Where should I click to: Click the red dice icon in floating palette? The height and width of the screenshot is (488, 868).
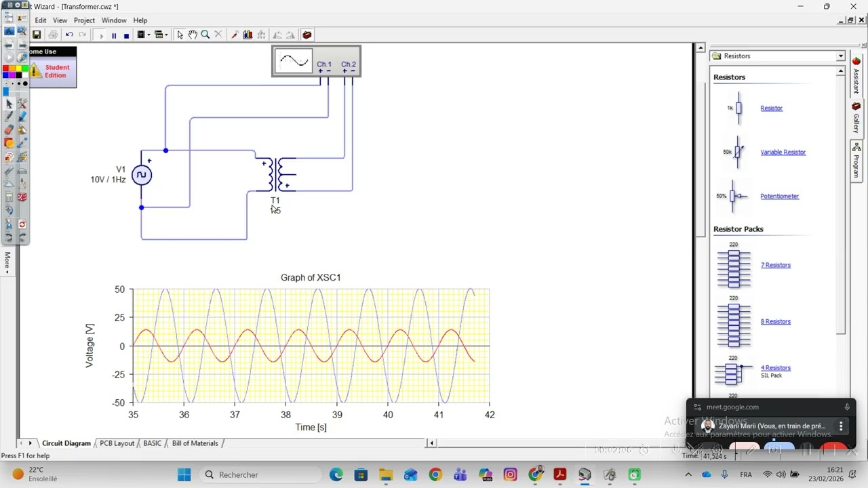[x=22, y=197]
